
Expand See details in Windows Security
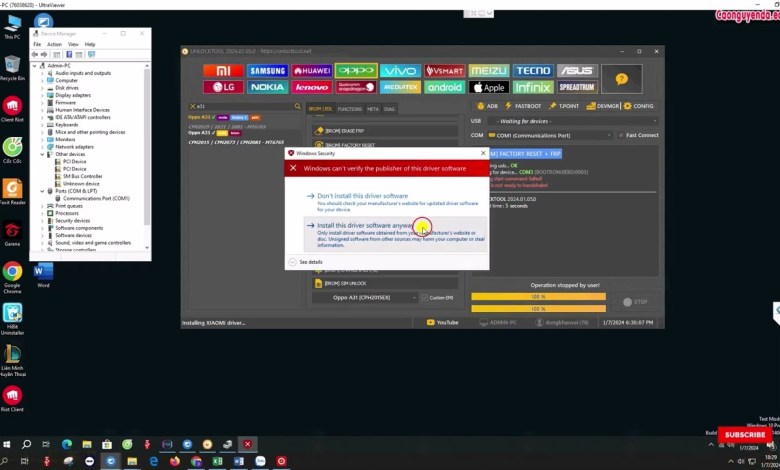pyautogui.click(x=305, y=262)
